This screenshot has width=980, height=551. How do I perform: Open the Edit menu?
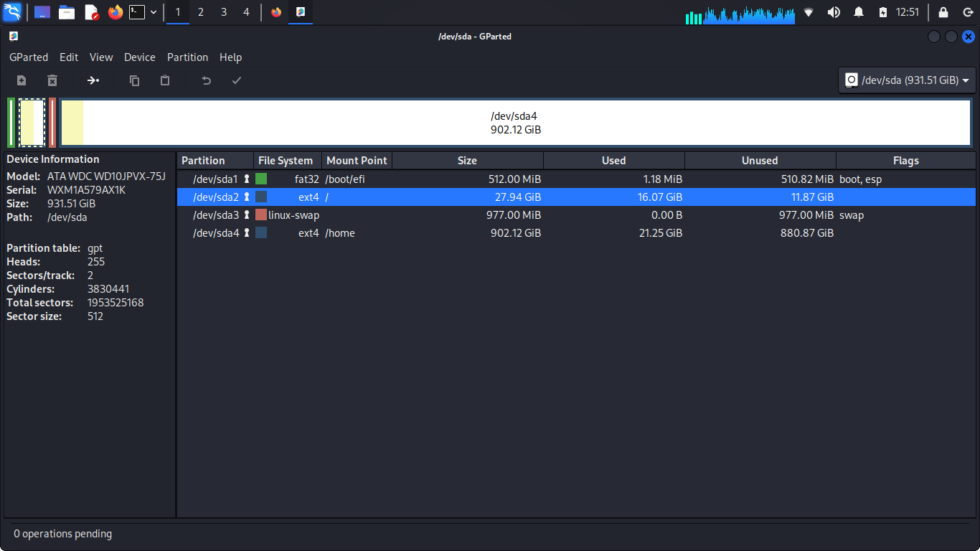(69, 57)
